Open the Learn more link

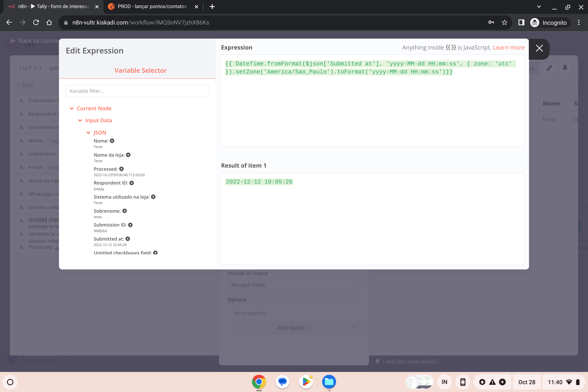(x=509, y=47)
